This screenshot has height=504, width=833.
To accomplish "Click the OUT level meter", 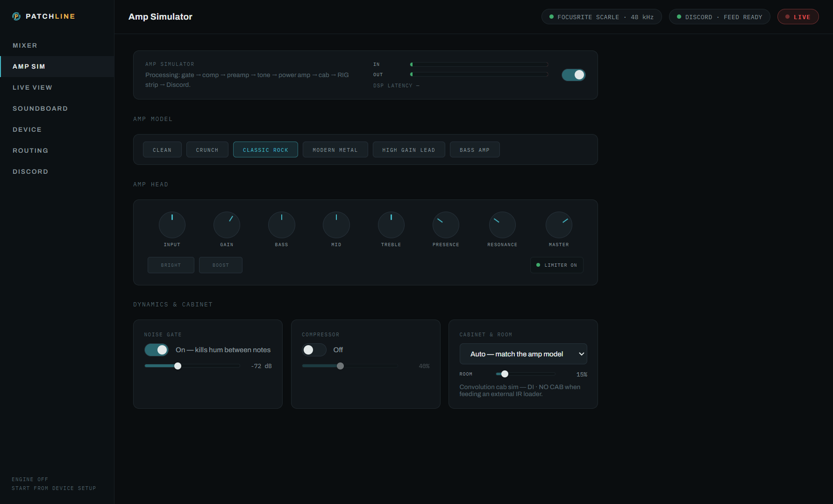I will [479, 74].
